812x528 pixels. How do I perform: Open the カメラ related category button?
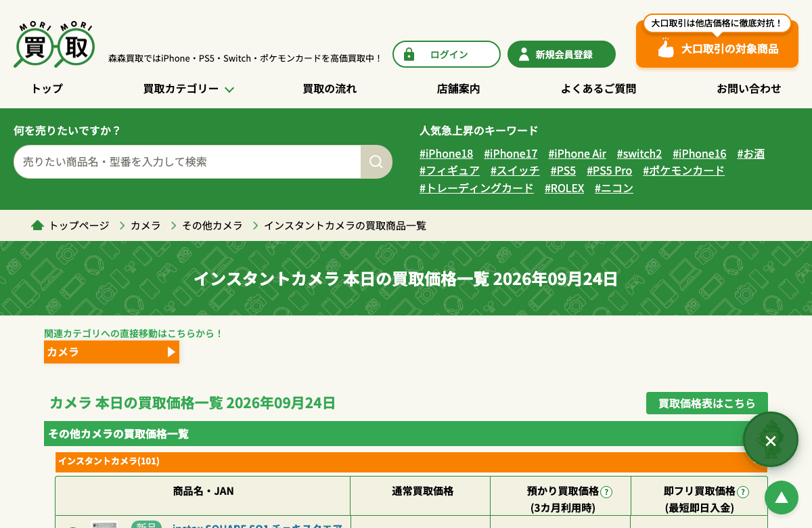pyautogui.click(x=112, y=352)
